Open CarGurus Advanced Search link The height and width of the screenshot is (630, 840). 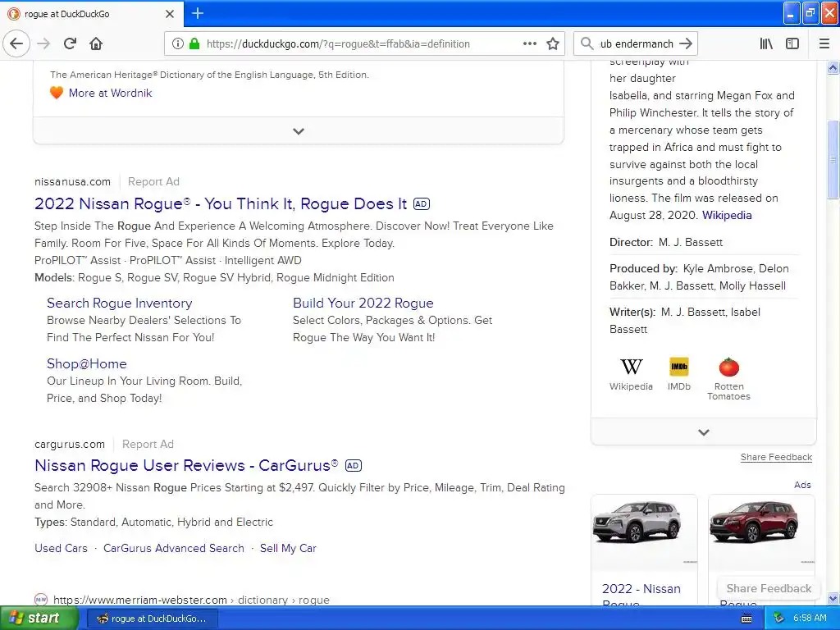[174, 548]
